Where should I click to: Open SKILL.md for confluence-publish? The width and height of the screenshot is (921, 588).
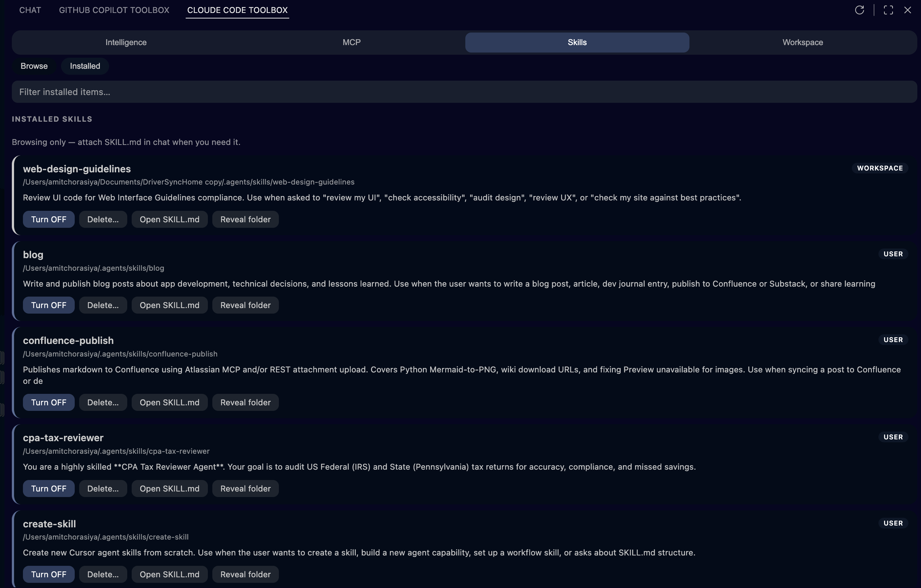pyautogui.click(x=169, y=402)
